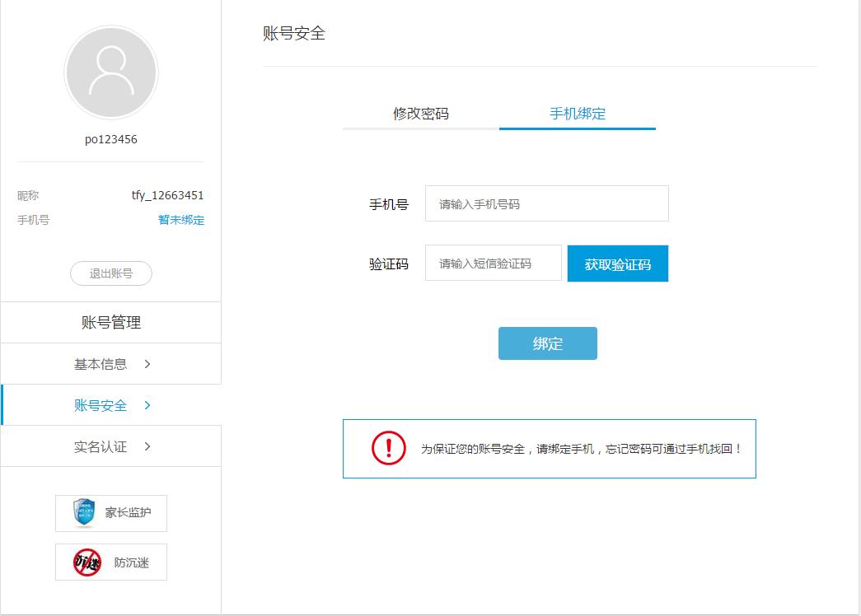Click the 绑定 submit button
Screen dimensions: 861x616
click(x=547, y=343)
